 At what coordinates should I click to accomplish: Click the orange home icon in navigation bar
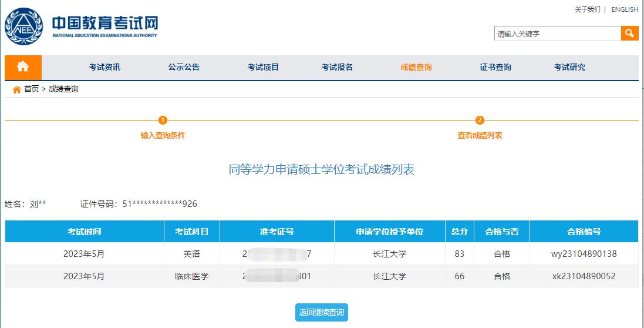(23, 67)
